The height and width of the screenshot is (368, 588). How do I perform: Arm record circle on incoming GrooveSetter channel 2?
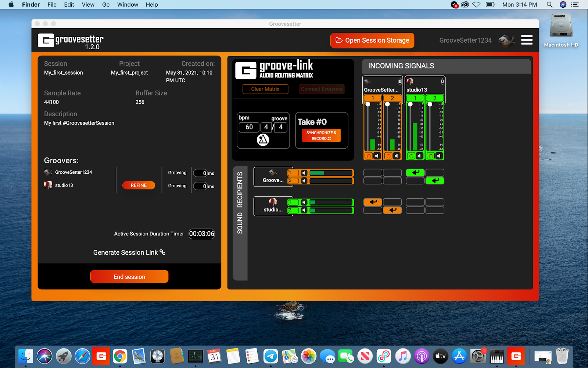tap(388, 156)
